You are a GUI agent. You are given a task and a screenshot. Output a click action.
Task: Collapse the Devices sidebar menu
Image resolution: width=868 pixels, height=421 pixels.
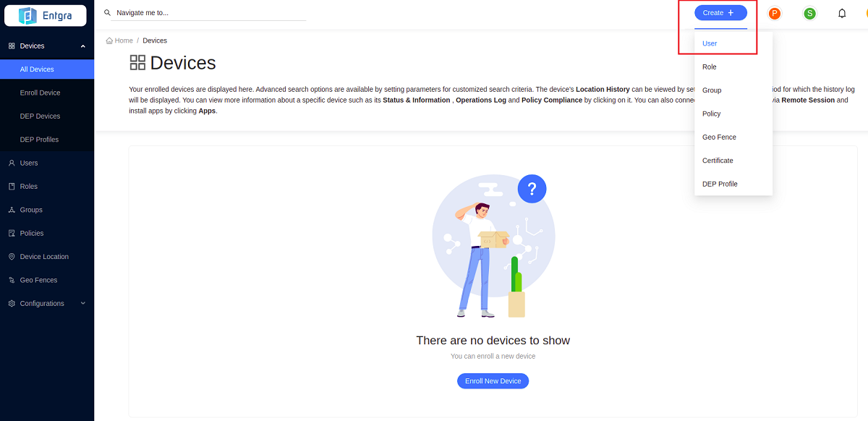[x=82, y=46]
